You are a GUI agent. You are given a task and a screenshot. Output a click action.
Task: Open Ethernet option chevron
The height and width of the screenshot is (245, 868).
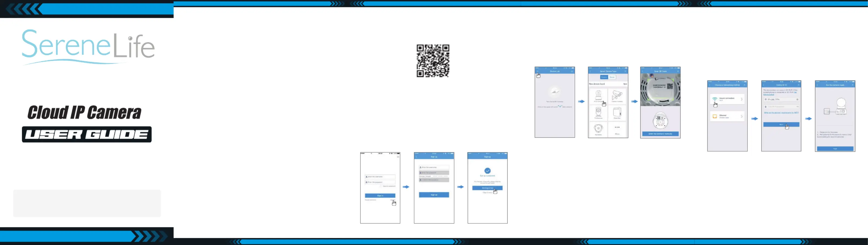(x=742, y=116)
